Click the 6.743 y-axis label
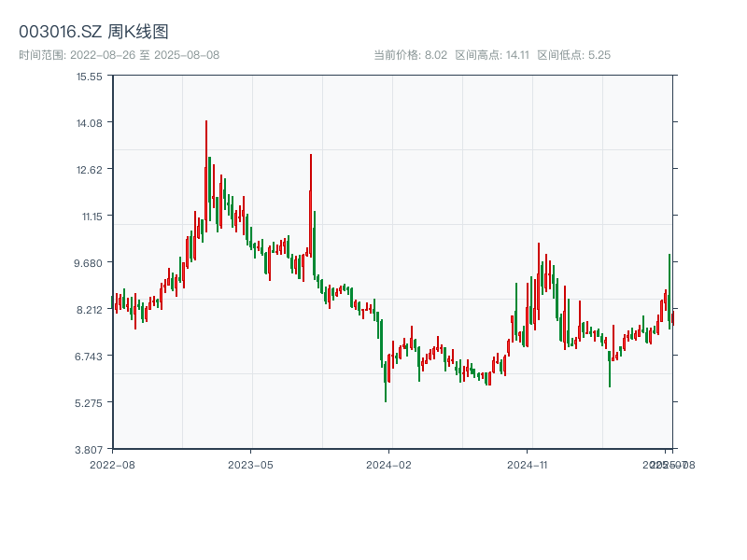 [89, 357]
